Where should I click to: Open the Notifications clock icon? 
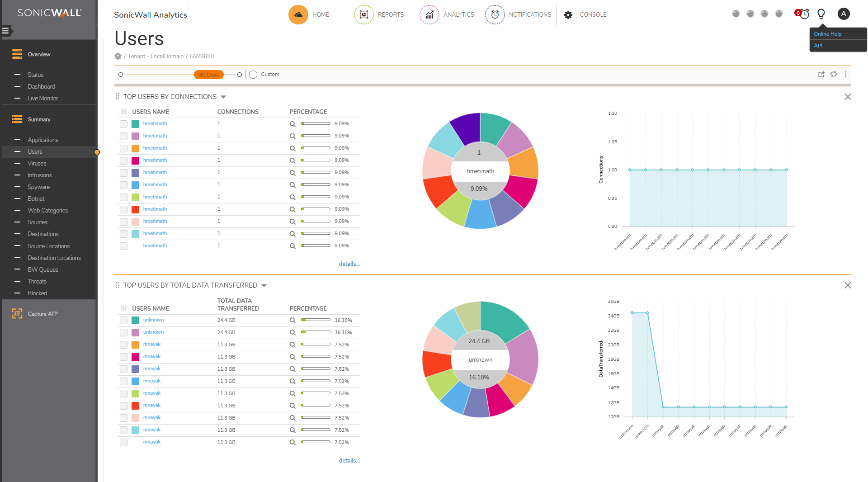495,14
